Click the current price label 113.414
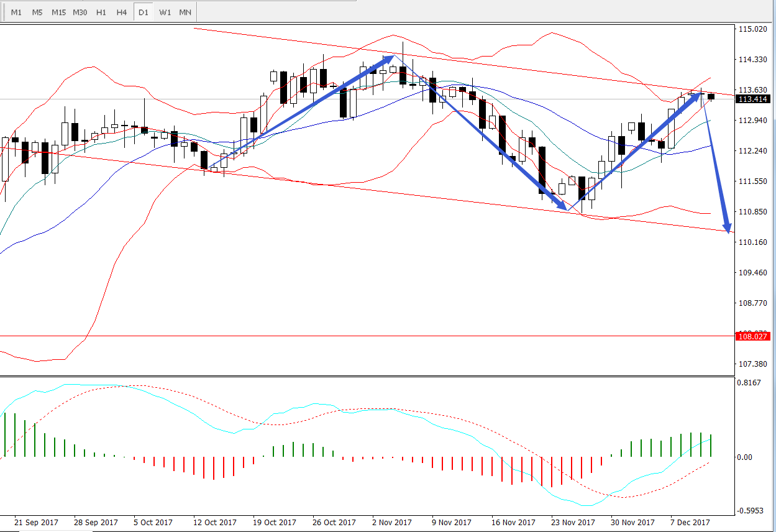The height and width of the screenshot is (532, 776). 753,99
